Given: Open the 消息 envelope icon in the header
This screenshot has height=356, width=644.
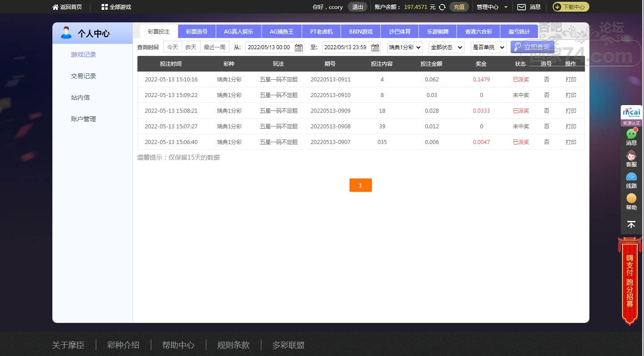Looking at the screenshot, I should [521, 7].
